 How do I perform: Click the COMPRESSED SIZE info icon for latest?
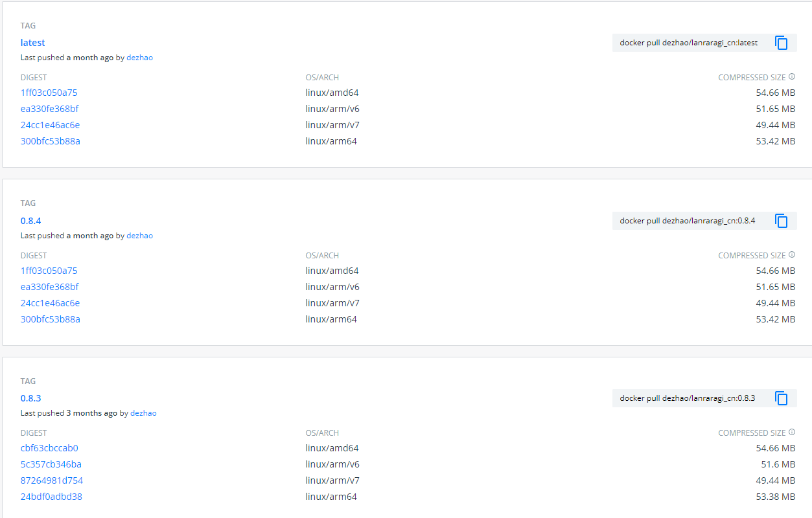[792, 76]
